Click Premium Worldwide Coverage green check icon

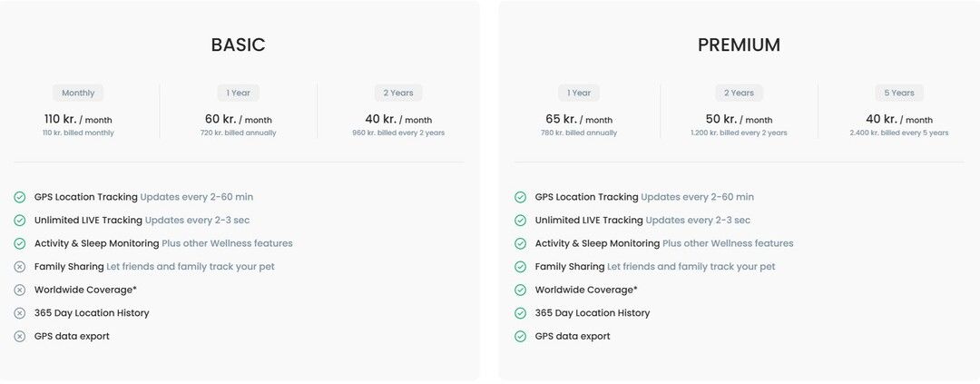click(x=520, y=290)
